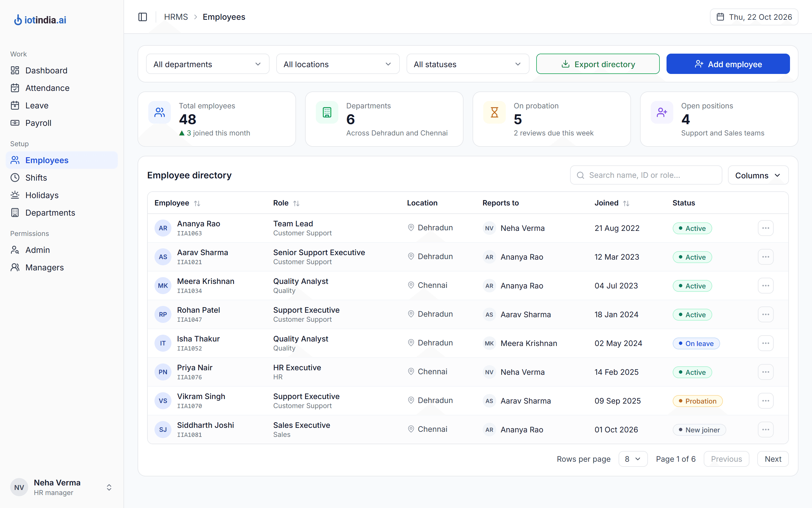Open row actions for Isha Thakur
The height and width of the screenshot is (508, 812).
pyautogui.click(x=765, y=343)
